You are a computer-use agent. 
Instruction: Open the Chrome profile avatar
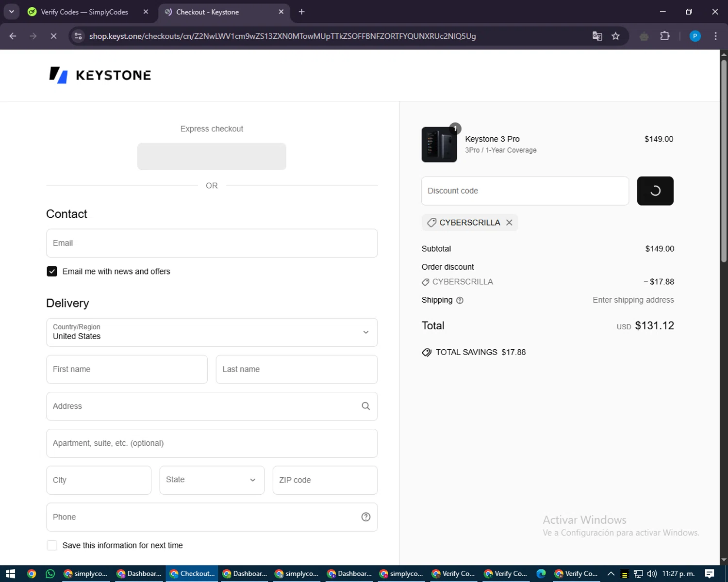pos(695,36)
